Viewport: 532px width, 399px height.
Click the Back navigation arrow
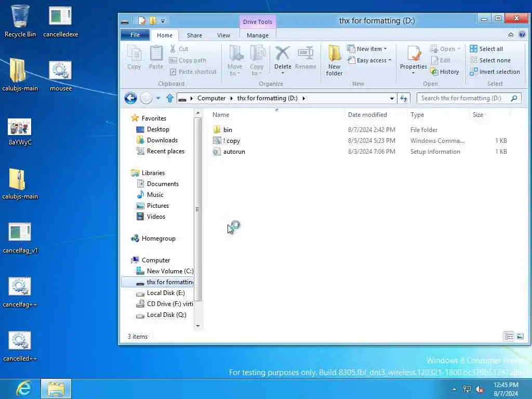tap(130, 98)
